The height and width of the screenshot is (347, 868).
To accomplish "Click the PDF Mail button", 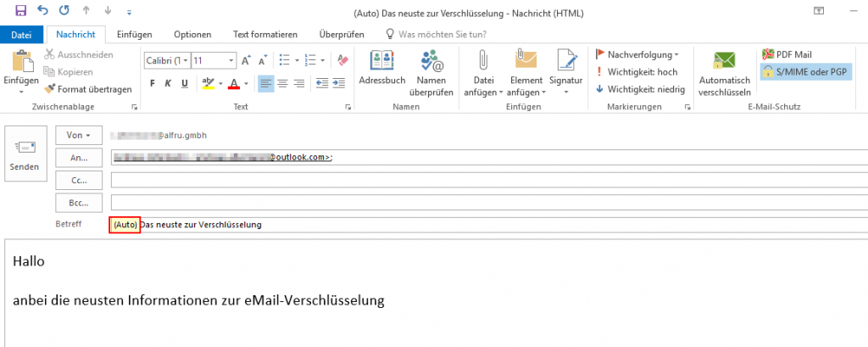I will [x=787, y=54].
